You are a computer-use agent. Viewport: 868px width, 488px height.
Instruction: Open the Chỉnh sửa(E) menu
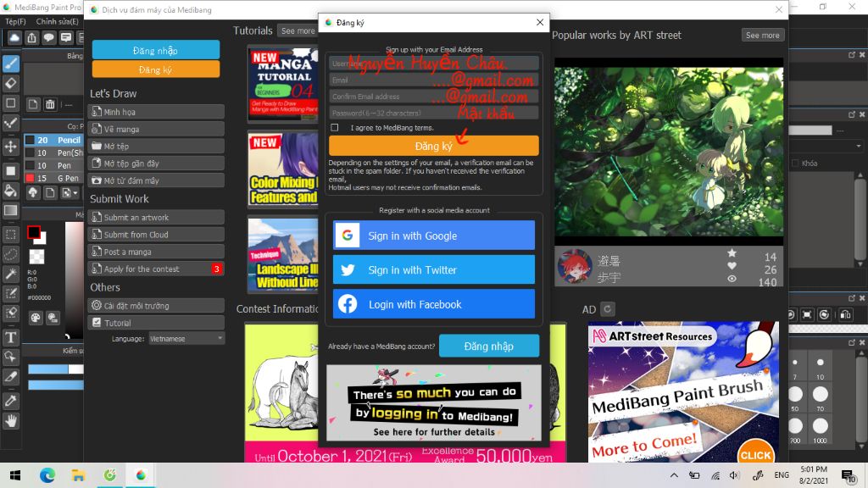[x=57, y=21]
